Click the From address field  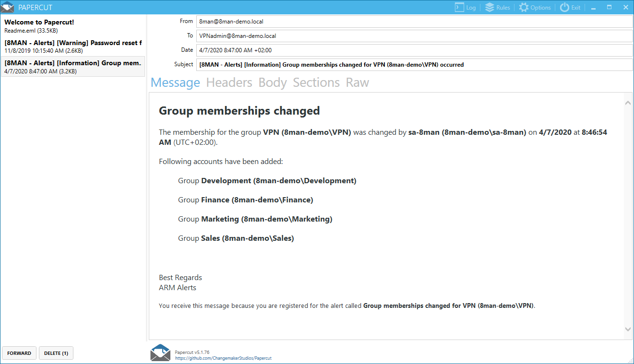click(415, 22)
